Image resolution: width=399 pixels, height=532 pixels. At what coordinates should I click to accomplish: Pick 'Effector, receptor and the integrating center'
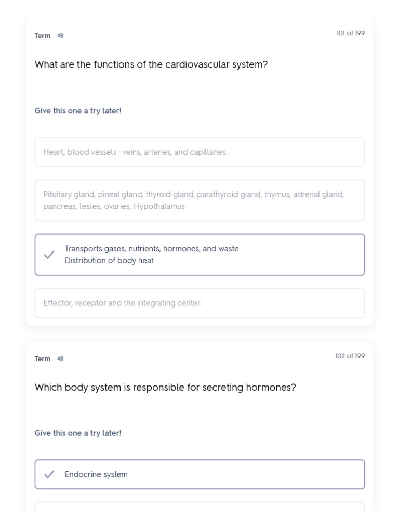click(x=199, y=303)
